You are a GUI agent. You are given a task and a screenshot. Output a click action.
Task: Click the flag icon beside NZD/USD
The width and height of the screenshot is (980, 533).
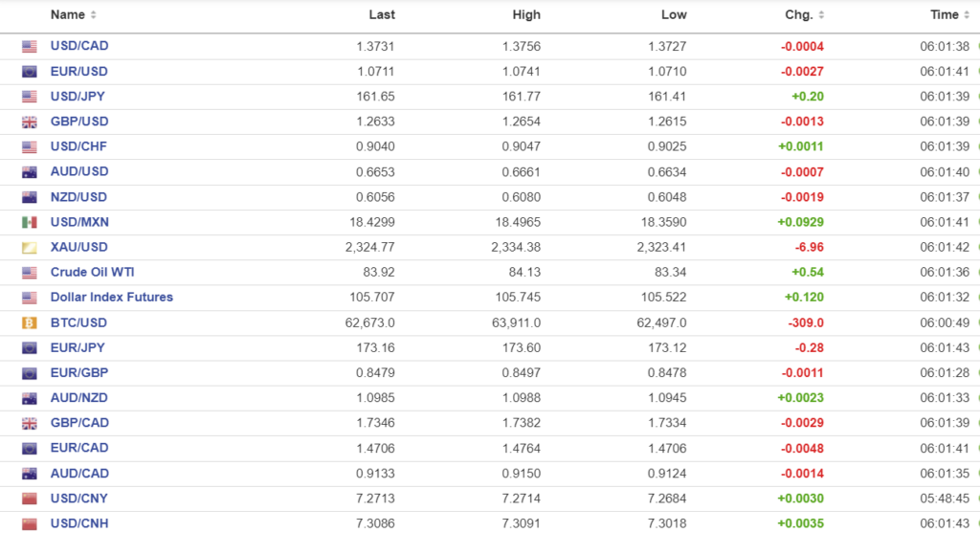pos(30,197)
